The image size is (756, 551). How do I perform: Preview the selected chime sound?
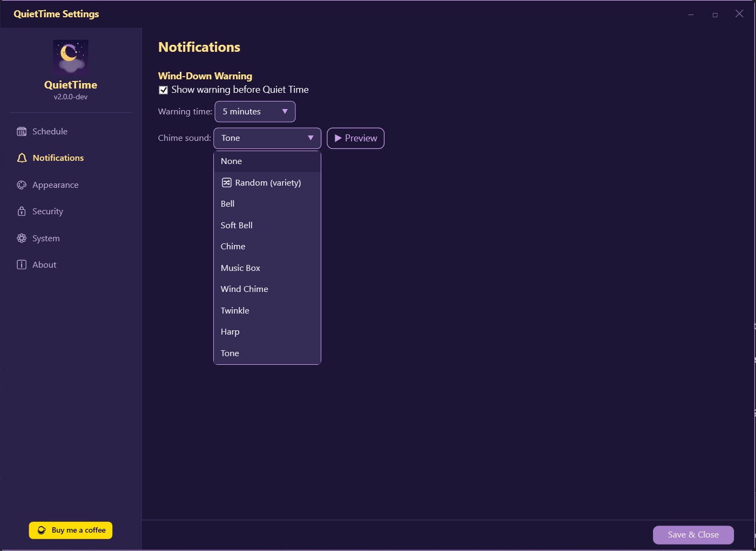click(355, 138)
